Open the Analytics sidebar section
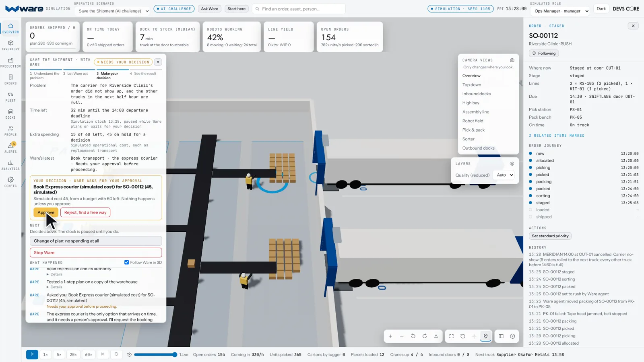The width and height of the screenshot is (644, 362). tap(10, 165)
